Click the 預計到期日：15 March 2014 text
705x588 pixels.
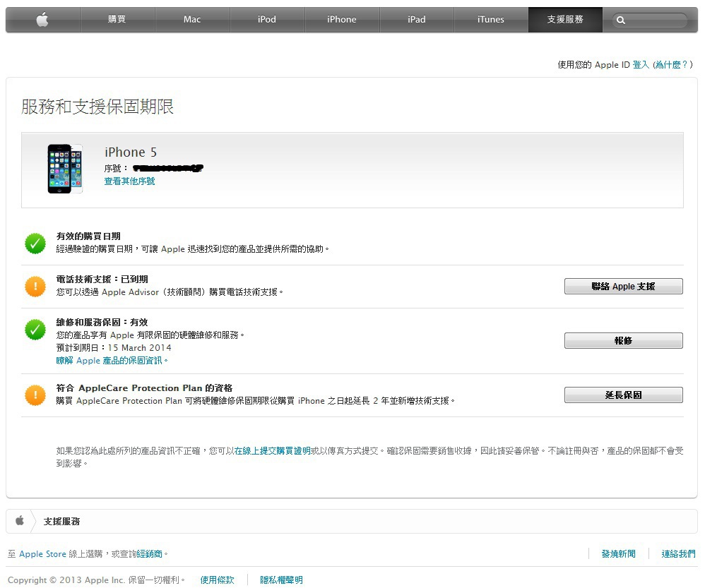[114, 348]
